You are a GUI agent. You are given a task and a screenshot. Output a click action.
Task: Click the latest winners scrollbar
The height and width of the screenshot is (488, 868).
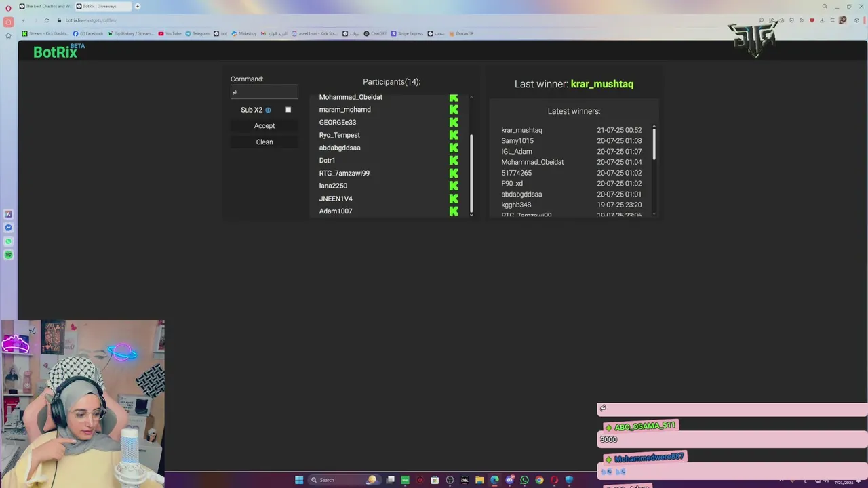(x=654, y=143)
